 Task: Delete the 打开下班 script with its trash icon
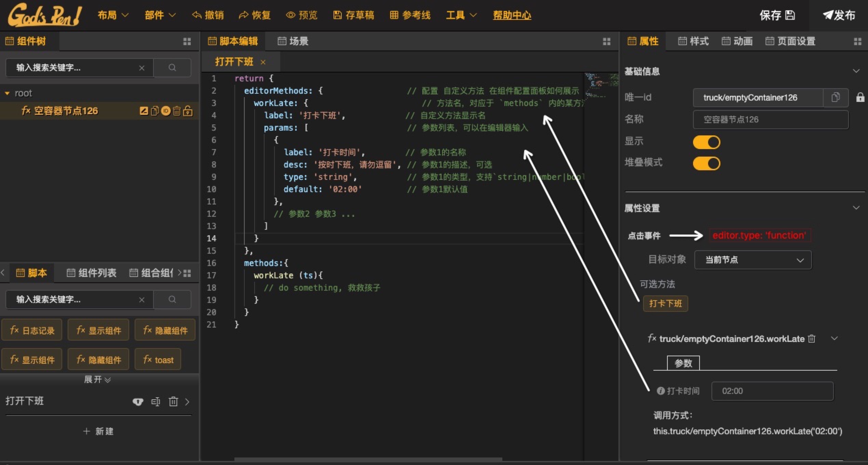pos(174,402)
